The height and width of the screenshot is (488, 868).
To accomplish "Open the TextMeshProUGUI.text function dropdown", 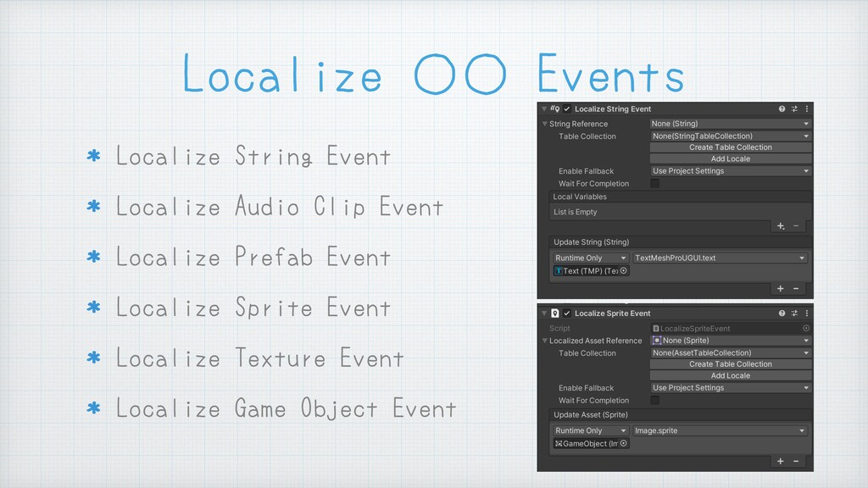I will point(720,258).
